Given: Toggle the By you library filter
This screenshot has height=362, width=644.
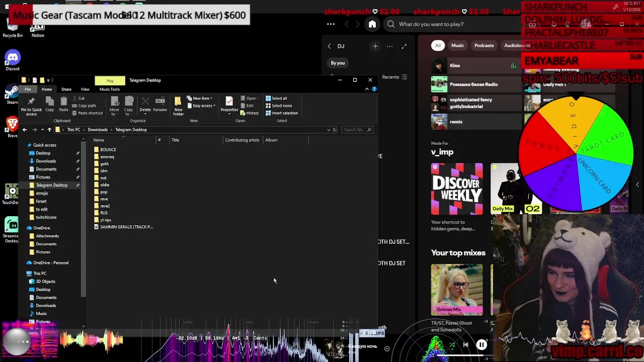Looking at the screenshot, I should (338, 63).
